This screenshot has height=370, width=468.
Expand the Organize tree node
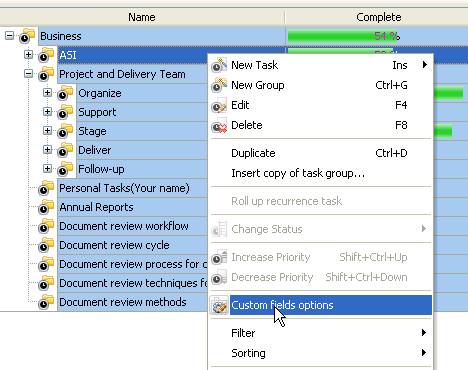coord(48,92)
